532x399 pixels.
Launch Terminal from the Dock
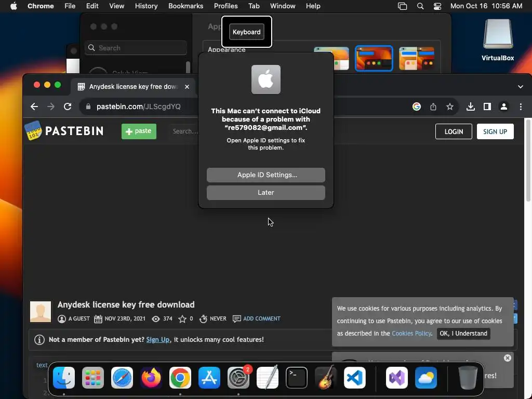click(297, 378)
